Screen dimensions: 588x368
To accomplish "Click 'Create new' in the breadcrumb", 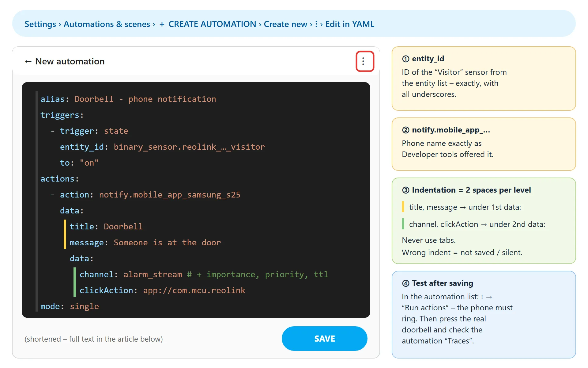I will point(285,24).
